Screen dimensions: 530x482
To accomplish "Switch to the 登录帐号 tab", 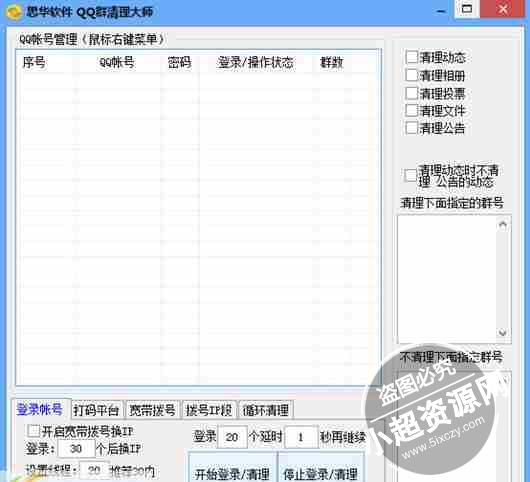I will pyautogui.click(x=40, y=410).
